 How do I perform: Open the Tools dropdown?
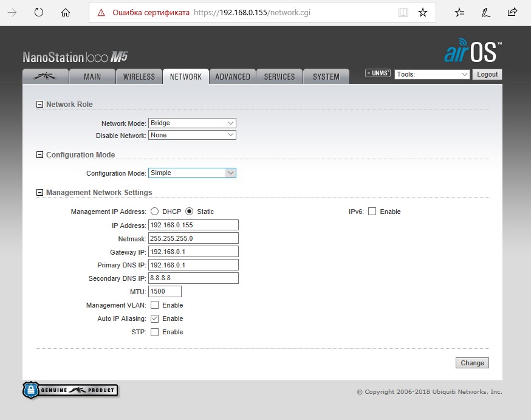click(432, 74)
